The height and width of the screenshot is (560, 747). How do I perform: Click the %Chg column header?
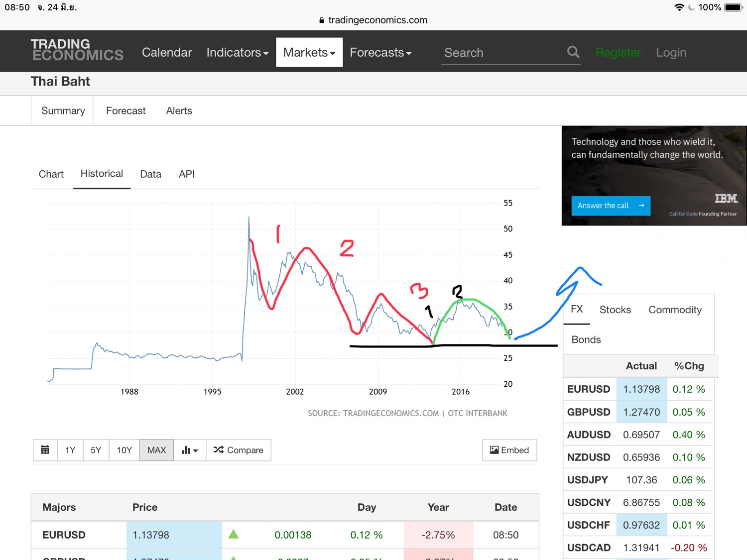pos(689,366)
